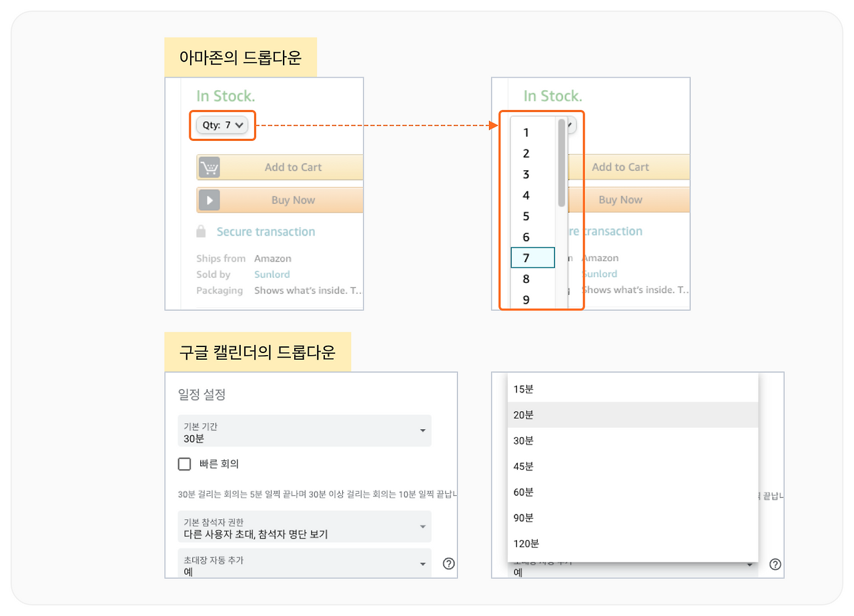Choose the highlighted quantity 7 option

click(x=533, y=258)
